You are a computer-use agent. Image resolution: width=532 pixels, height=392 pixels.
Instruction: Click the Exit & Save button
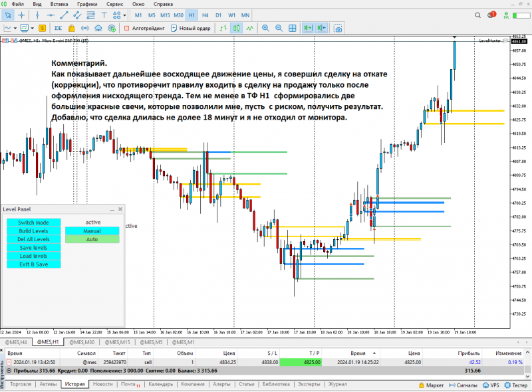click(x=34, y=264)
